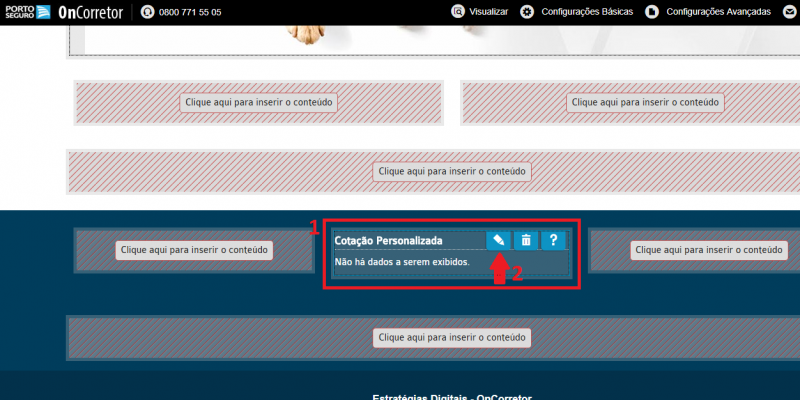Insert content in top-left white placeholder
The image size is (800, 400).
tap(259, 102)
